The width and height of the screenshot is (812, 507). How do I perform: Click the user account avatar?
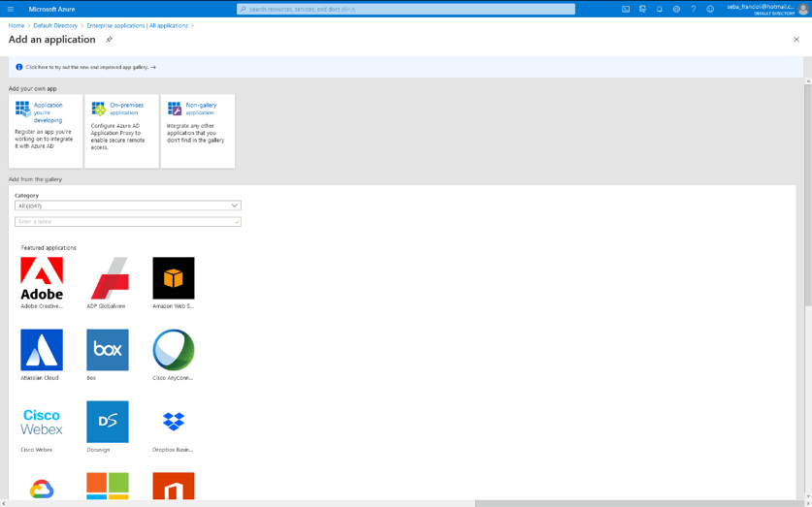pos(803,10)
